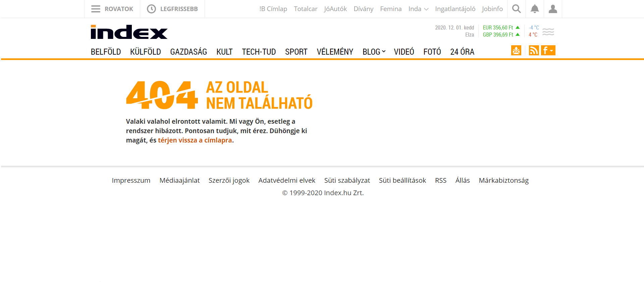Screen dimensions: 644x282
Task: Click the LEGFRISSEBB label
Action: 179,9
